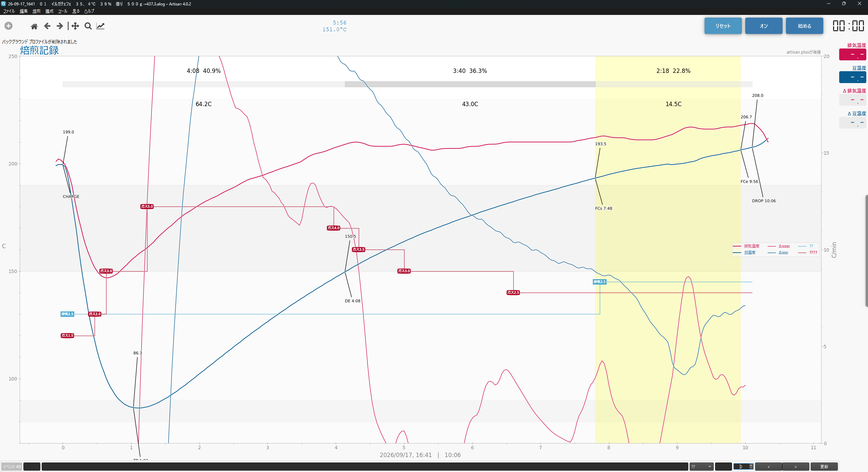Reset the graph view with Home icon

click(34, 26)
